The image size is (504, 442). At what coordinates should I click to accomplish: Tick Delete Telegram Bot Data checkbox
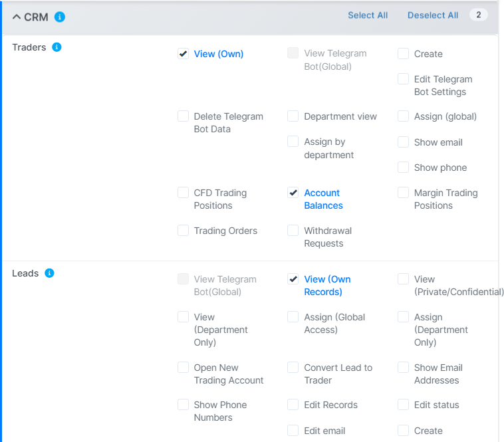(184, 116)
